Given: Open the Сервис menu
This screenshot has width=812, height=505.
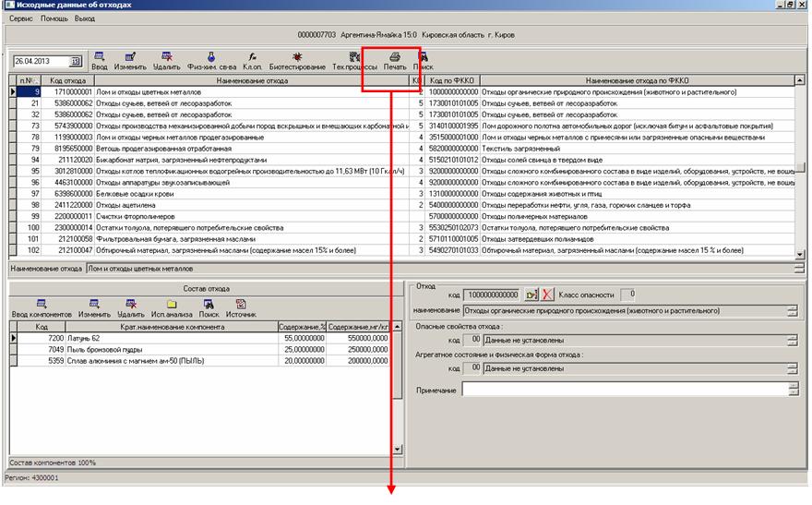Looking at the screenshot, I should tap(22, 18).
